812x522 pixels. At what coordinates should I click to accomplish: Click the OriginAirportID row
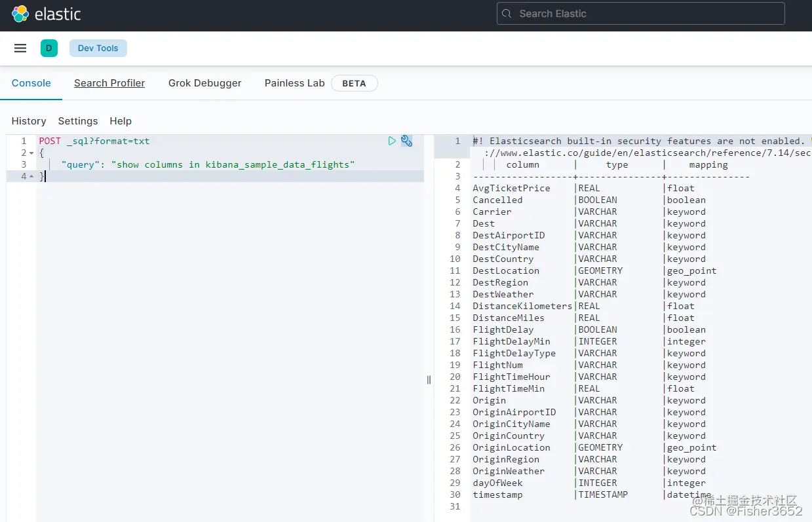coord(589,412)
